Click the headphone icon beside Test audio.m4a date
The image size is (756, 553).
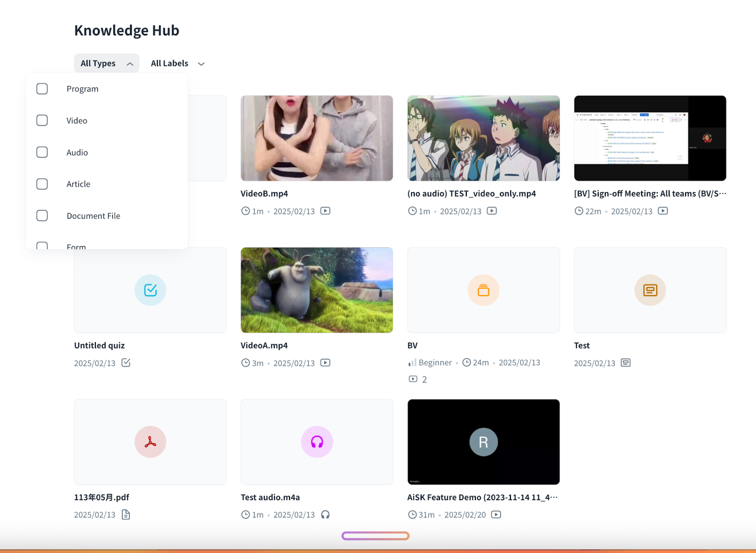click(325, 515)
